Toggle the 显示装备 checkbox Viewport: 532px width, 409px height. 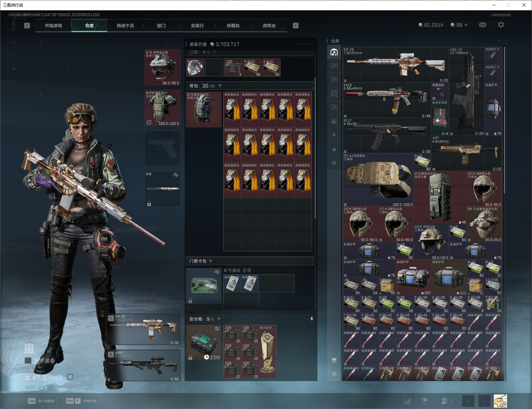coord(28,361)
